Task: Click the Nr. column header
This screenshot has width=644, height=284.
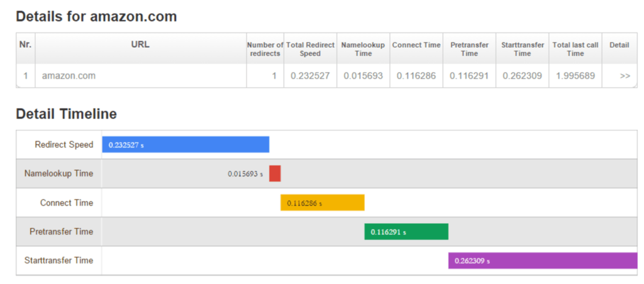Action: pyautogui.click(x=25, y=45)
